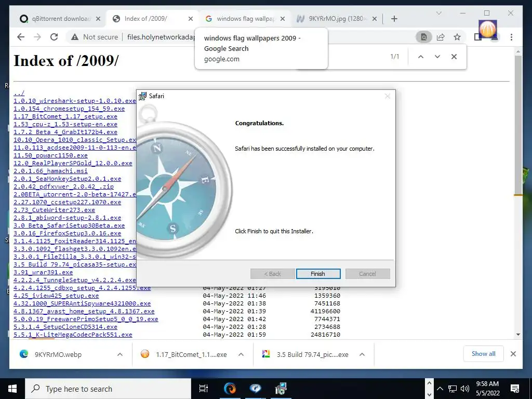Close the 9KYRrMO.jpg tab

(375, 19)
